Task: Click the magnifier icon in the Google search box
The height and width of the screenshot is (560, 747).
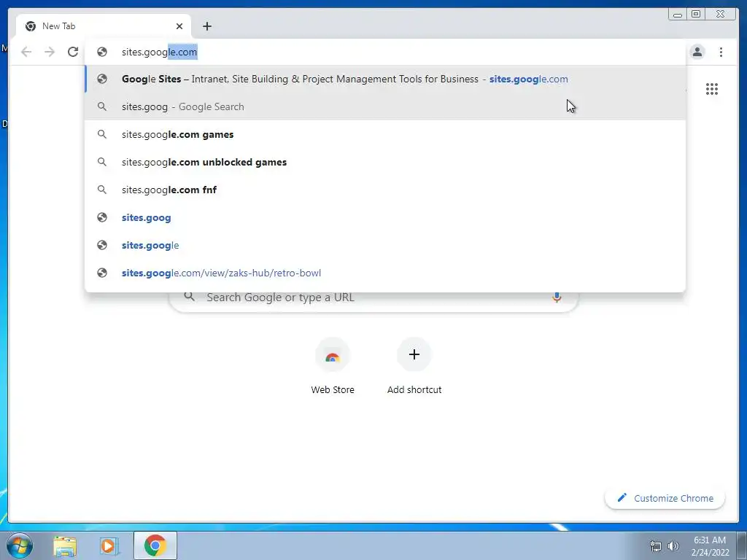Action: tap(189, 296)
